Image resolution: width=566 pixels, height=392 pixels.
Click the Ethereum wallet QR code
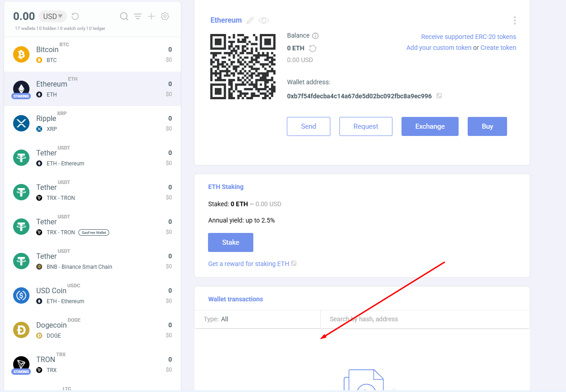pos(243,67)
